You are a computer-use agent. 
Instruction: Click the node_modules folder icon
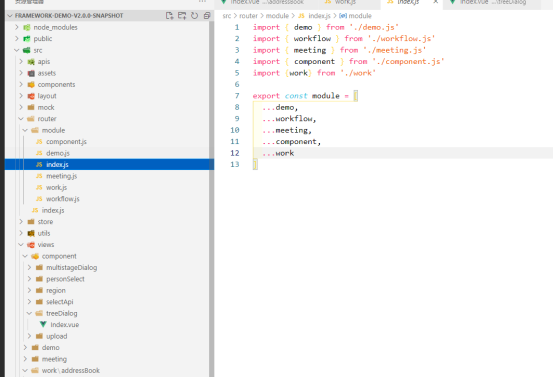26,27
